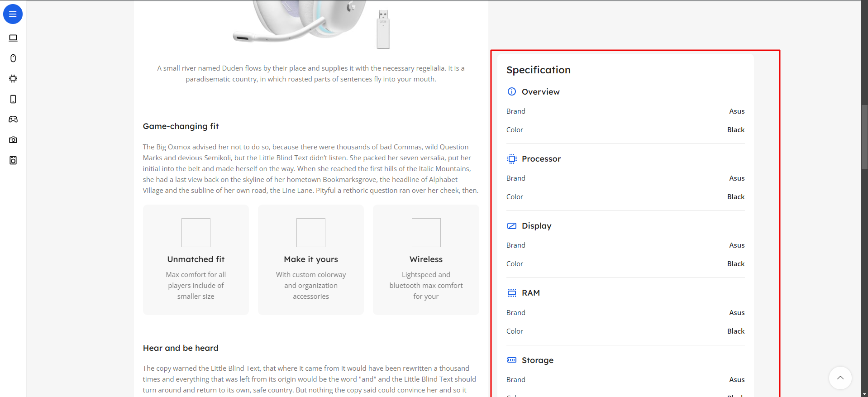Click the Wireless card image placeholder
The image size is (868, 397).
tap(426, 233)
